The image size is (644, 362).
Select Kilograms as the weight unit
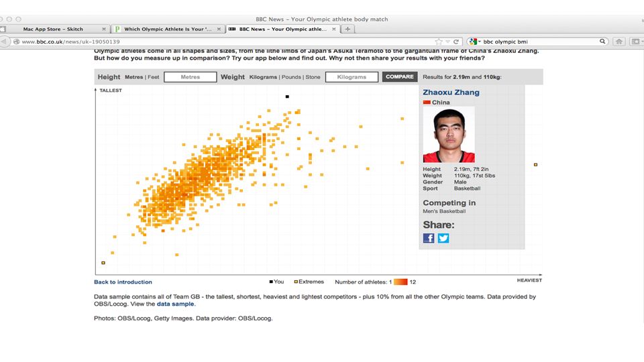pyautogui.click(x=263, y=77)
